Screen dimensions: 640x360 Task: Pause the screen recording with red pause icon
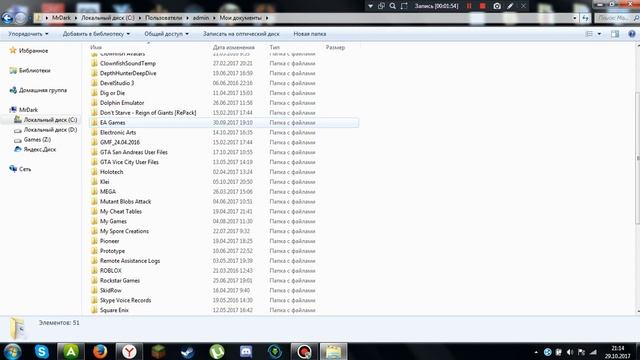(469, 6)
